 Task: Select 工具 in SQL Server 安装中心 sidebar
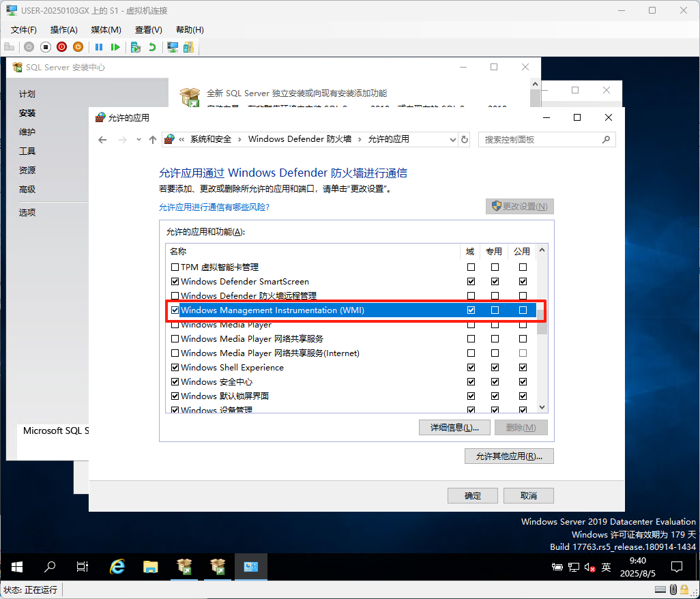(27, 151)
